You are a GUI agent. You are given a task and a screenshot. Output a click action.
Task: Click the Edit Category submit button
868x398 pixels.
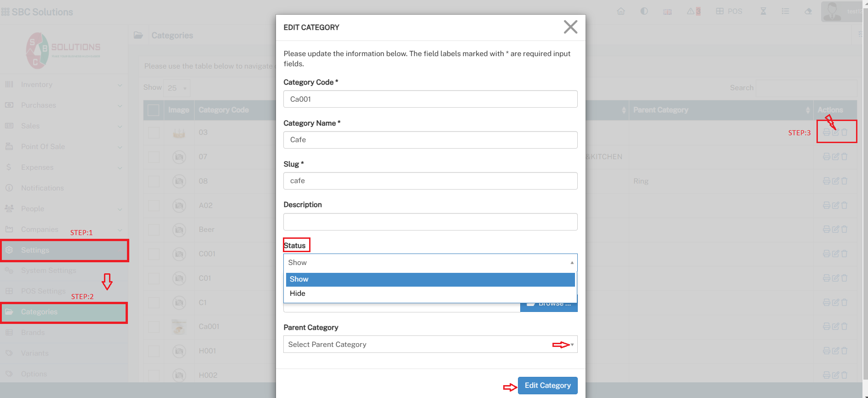[x=547, y=386]
